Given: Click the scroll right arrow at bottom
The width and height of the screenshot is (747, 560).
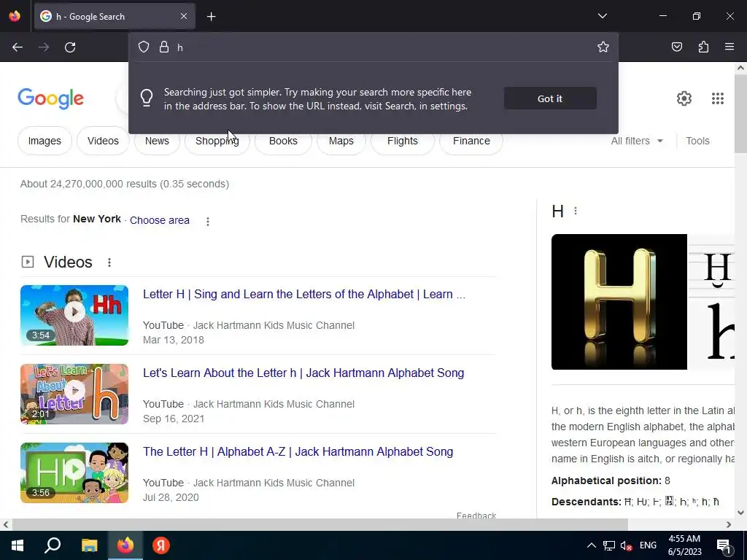Looking at the screenshot, I should pyautogui.click(x=729, y=525).
